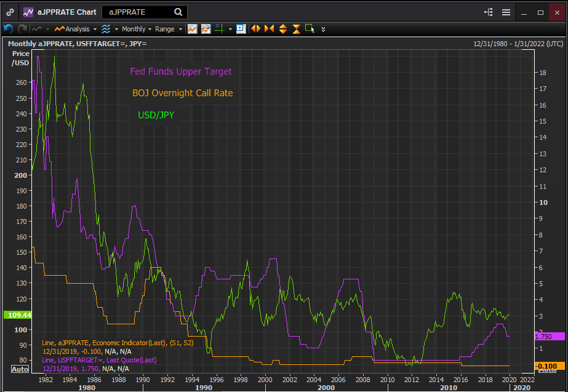Click the Undo icon in the toolbar
Viewport: 568px width, 392px height.
click(x=7, y=28)
